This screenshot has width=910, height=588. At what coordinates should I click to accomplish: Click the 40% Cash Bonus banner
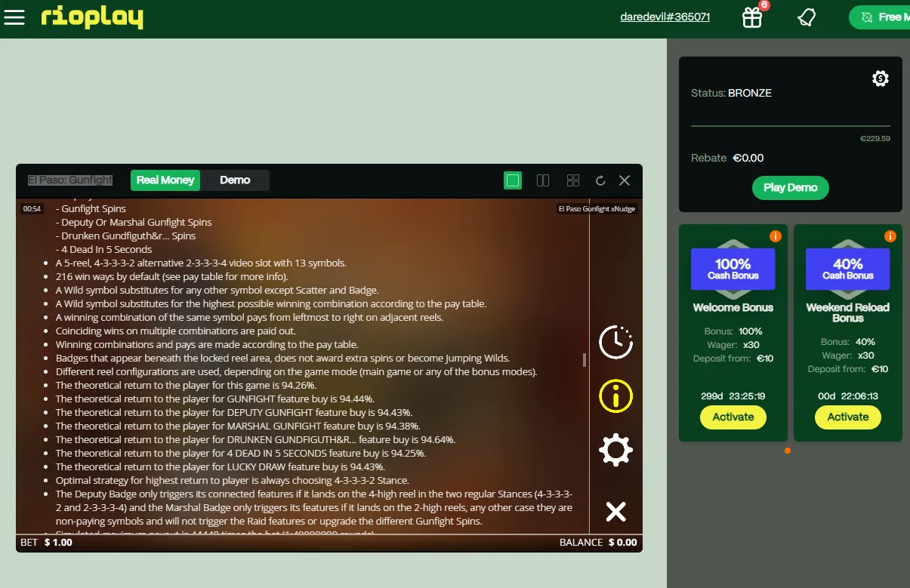tap(848, 269)
